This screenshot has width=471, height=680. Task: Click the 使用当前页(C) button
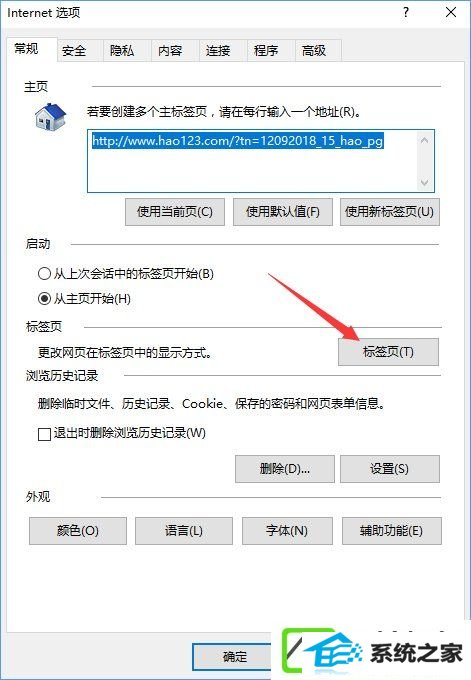(175, 212)
